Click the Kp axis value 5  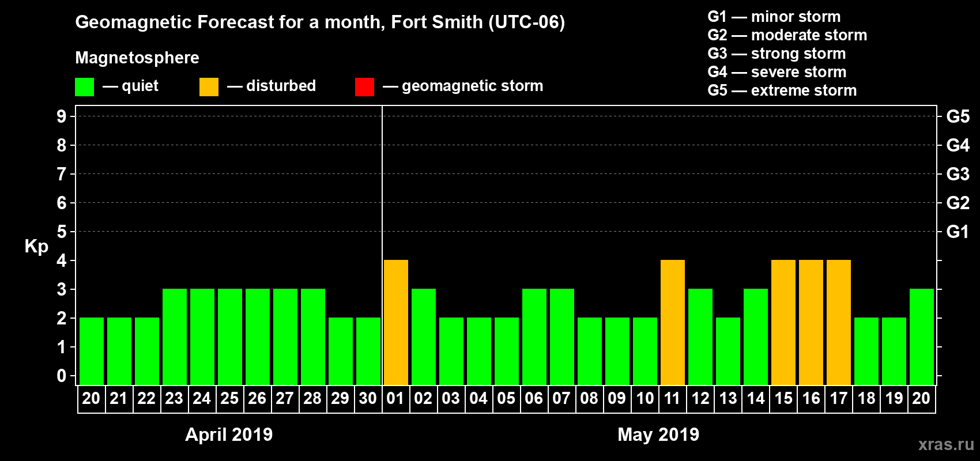pyautogui.click(x=62, y=232)
